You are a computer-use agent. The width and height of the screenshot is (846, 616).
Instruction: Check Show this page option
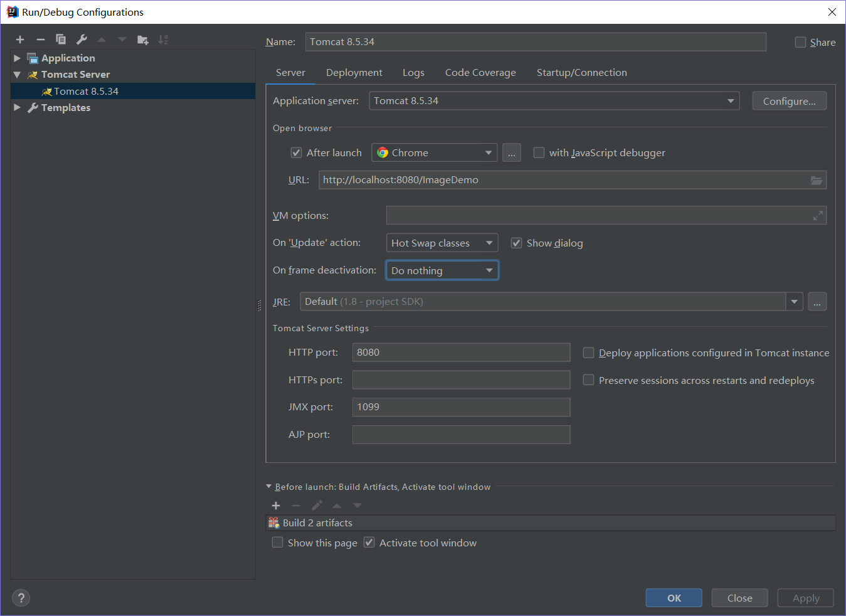[x=277, y=542]
